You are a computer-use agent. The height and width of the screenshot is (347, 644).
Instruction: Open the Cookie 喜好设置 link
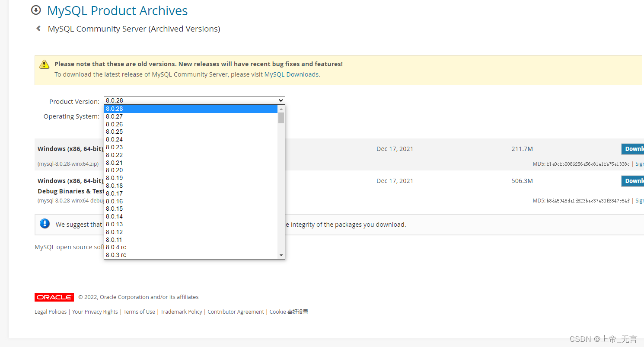point(289,312)
